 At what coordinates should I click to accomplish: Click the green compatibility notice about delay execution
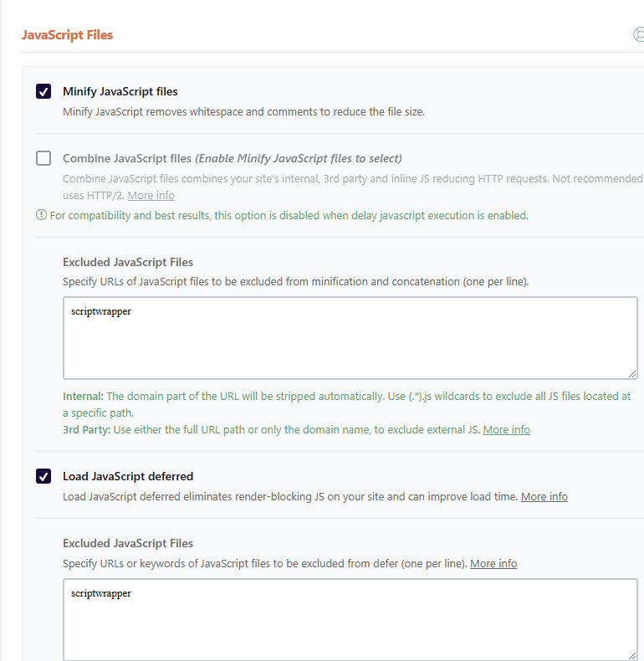point(289,215)
